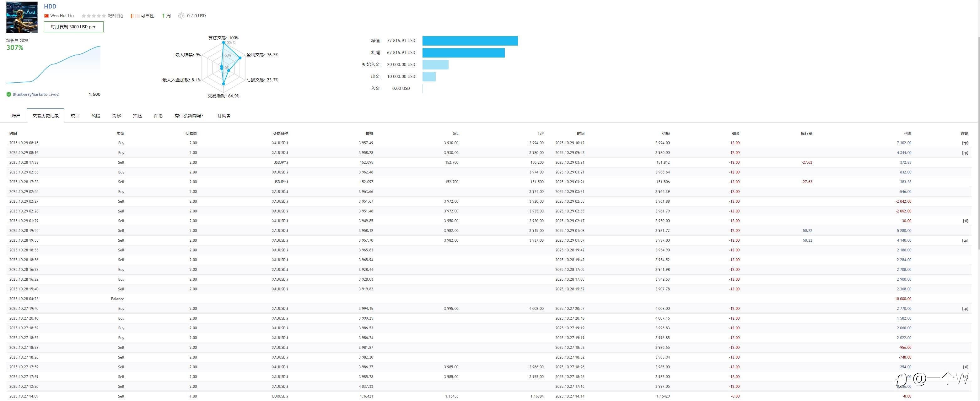980x401 pixels.
Task: Switch to the 账户 tab
Action: point(16,116)
